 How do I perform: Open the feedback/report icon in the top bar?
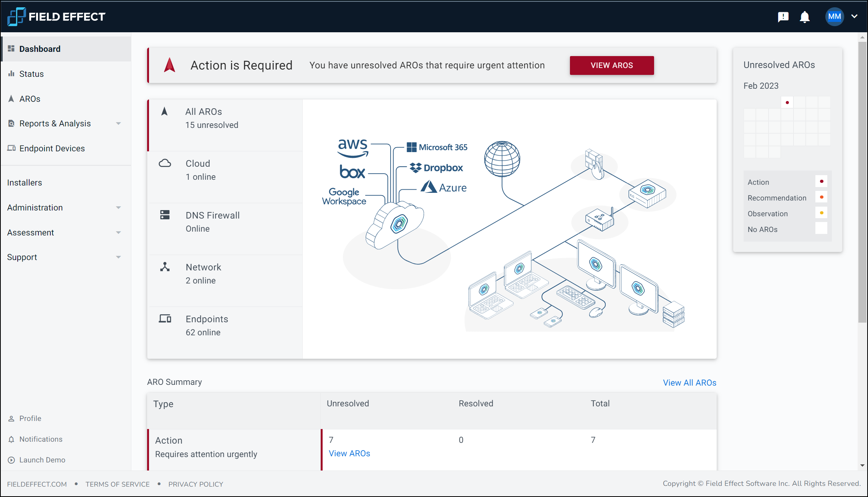tap(783, 17)
